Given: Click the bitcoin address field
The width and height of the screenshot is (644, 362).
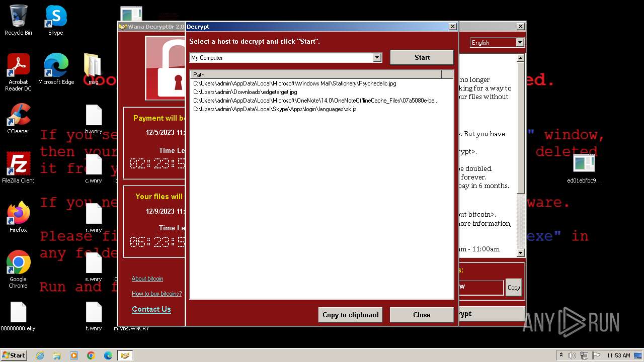Looking at the screenshot, I should point(480,287).
